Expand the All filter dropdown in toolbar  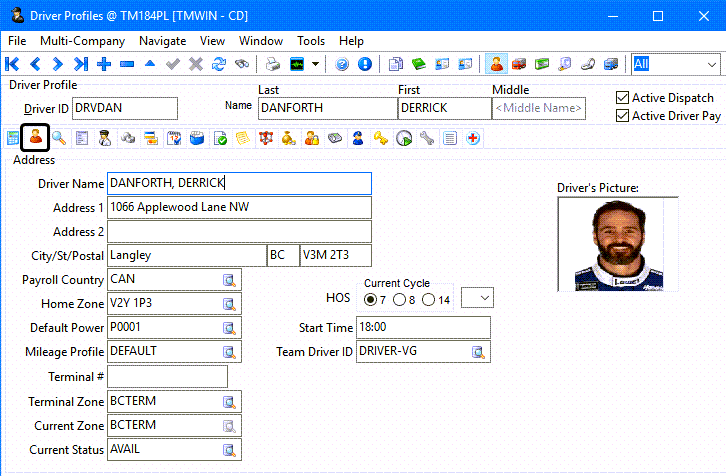[709, 64]
